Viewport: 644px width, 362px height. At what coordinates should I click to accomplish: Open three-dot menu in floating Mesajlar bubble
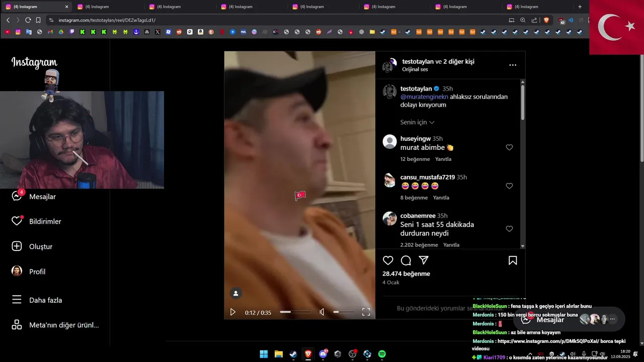point(612,319)
